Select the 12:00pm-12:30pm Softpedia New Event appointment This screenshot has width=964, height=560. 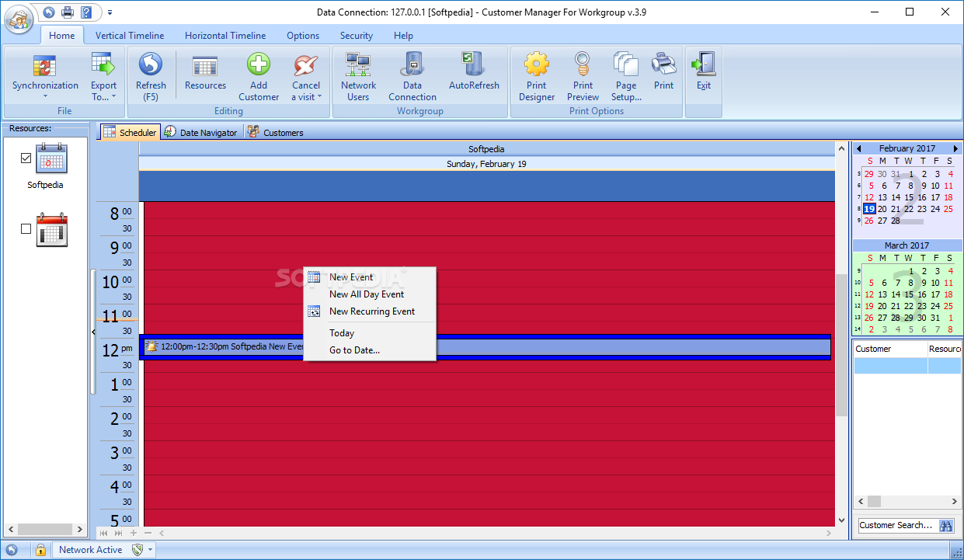point(485,347)
